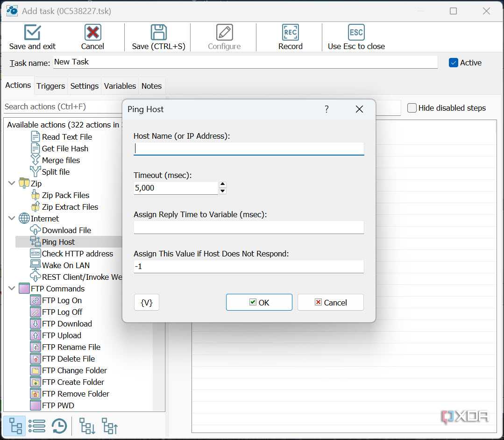Enable Hide disabled steps checkbox

pyautogui.click(x=412, y=108)
